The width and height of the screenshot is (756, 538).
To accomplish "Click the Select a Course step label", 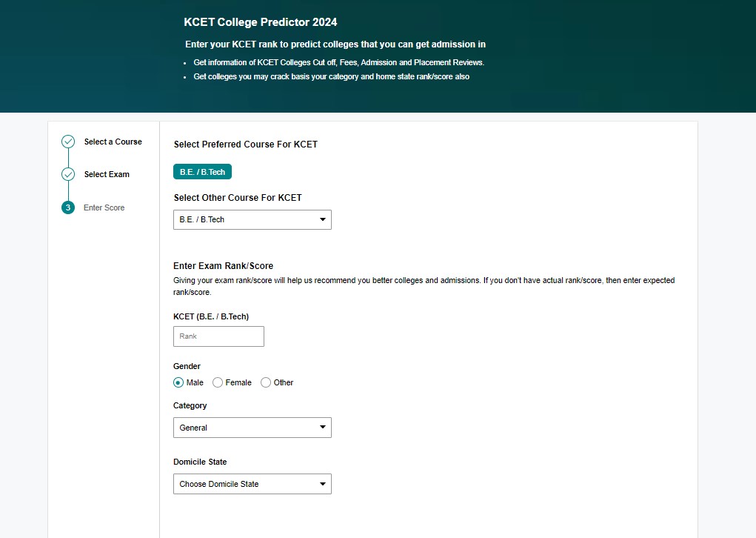I will coord(113,141).
